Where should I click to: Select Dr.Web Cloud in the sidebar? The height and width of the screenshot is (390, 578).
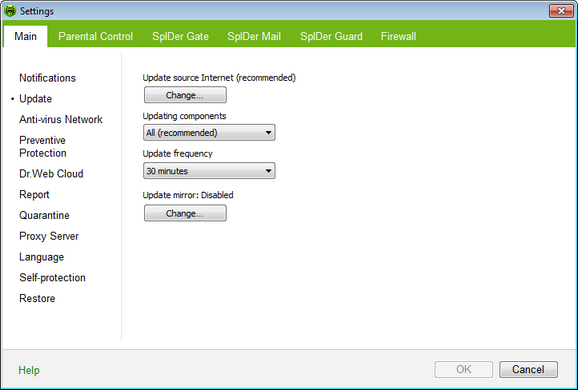51,174
